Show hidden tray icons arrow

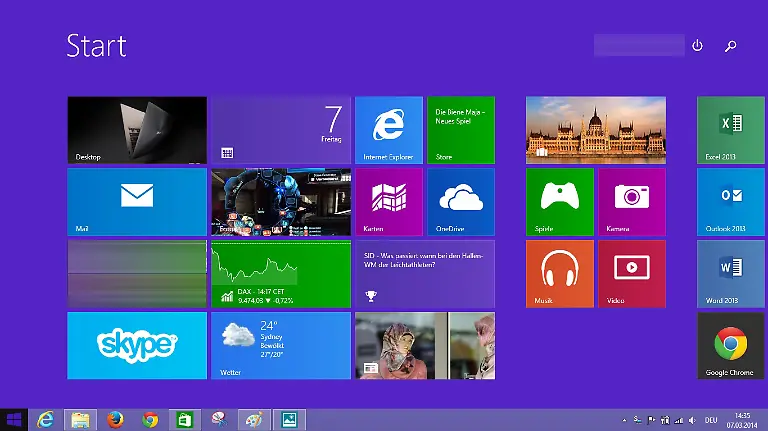[624, 420]
